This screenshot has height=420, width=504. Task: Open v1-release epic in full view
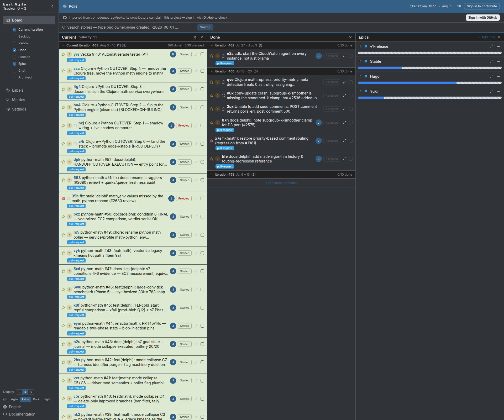click(491, 46)
